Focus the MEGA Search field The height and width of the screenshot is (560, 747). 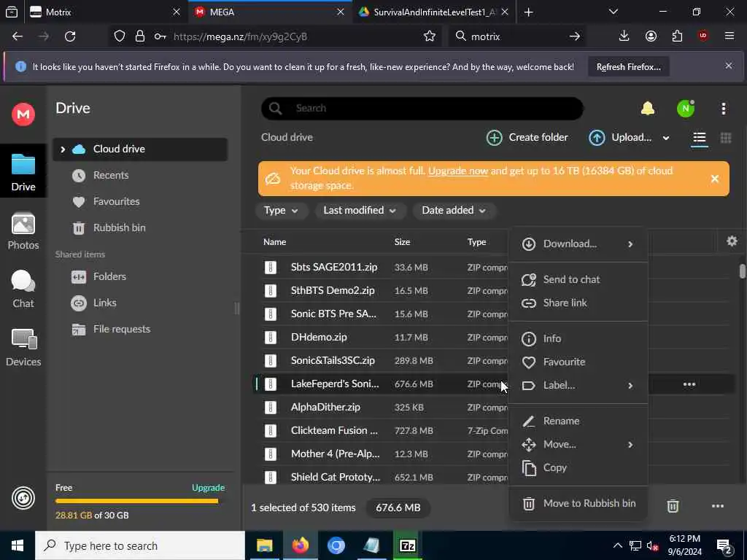click(x=422, y=109)
